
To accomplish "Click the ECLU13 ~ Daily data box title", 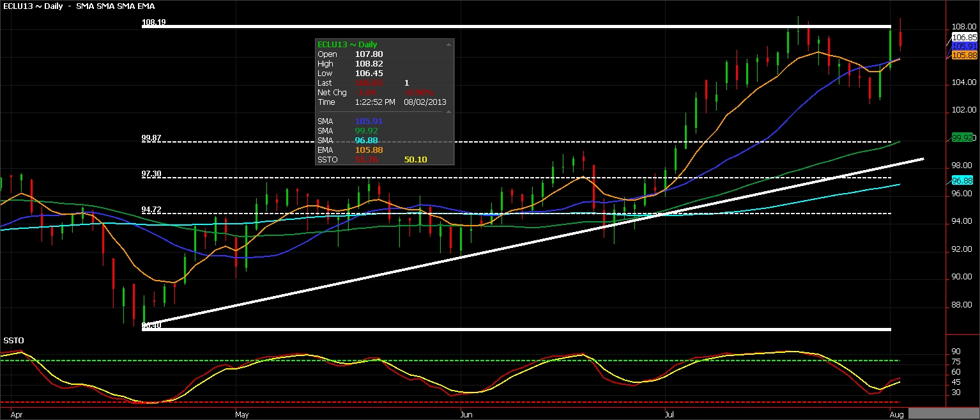I will tap(347, 45).
